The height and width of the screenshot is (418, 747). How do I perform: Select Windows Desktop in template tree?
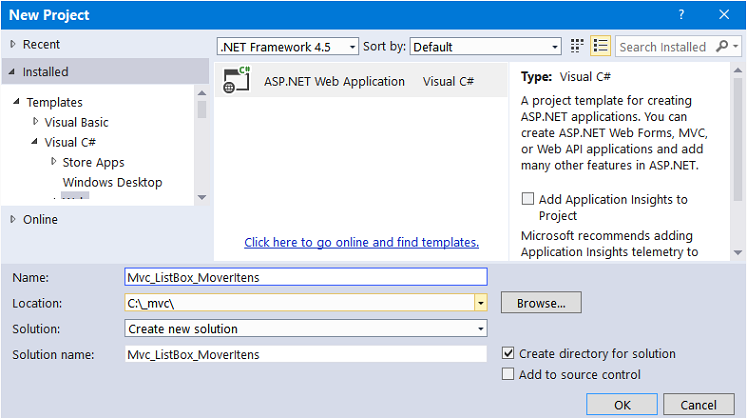[112, 183]
